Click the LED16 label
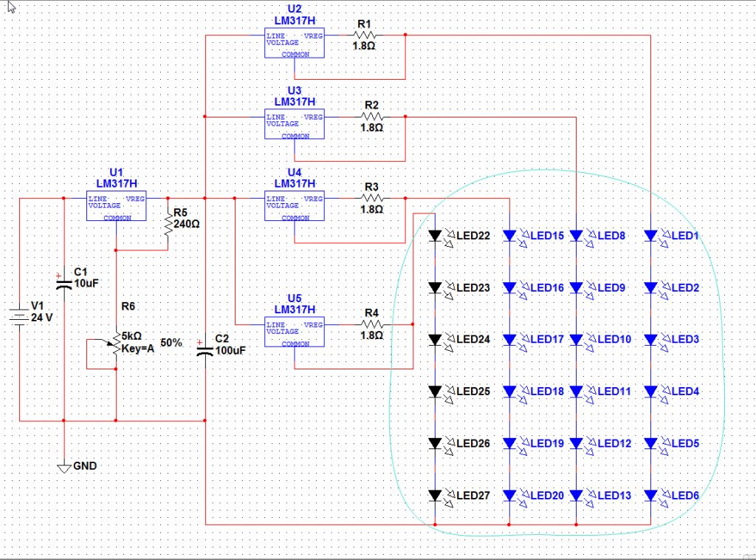Image resolution: width=756 pixels, height=560 pixels. (x=547, y=288)
